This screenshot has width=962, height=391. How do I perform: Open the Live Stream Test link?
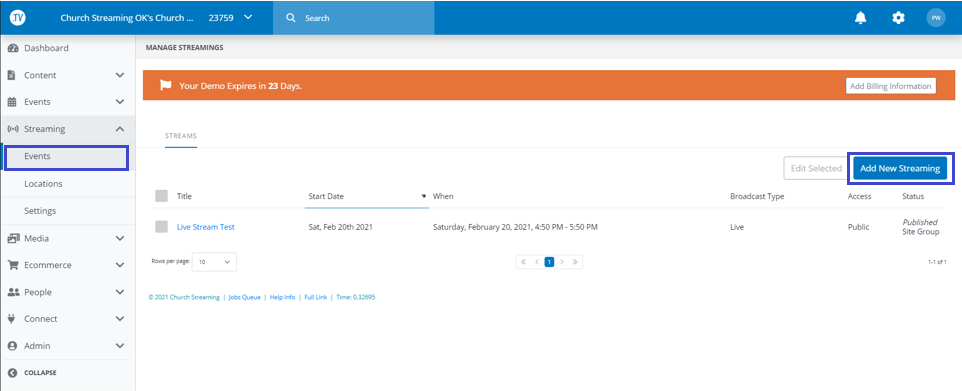[x=206, y=226]
